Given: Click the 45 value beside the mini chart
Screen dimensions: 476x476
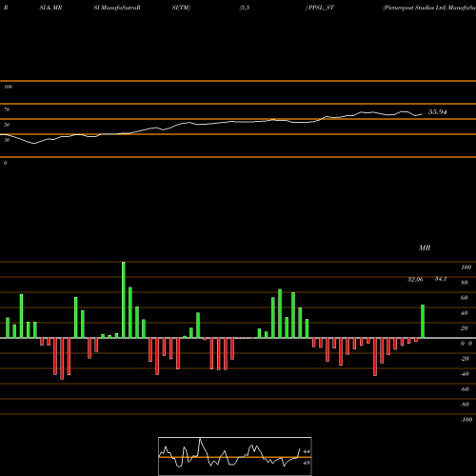Looking at the screenshot, I should (307, 463).
